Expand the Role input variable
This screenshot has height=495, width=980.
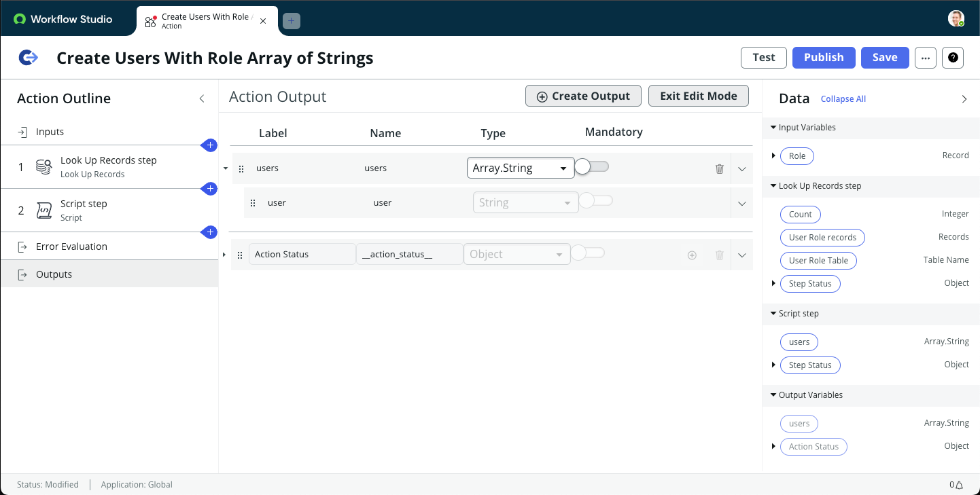pyautogui.click(x=773, y=156)
